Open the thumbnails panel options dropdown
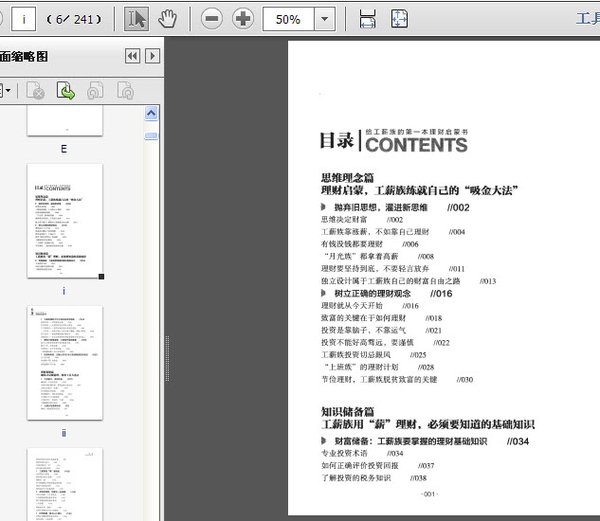The height and width of the screenshot is (521, 600). [8, 91]
